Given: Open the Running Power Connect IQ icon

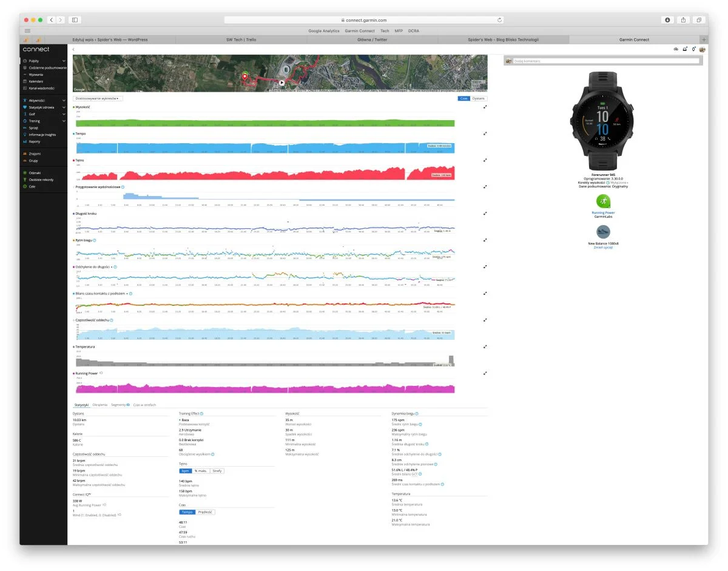Looking at the screenshot, I should click(603, 201).
